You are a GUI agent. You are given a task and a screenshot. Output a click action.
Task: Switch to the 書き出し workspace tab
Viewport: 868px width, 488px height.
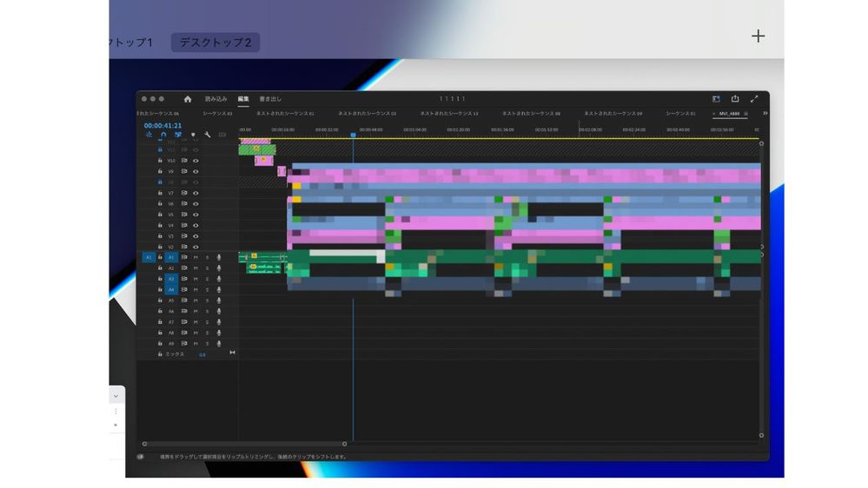coord(271,99)
